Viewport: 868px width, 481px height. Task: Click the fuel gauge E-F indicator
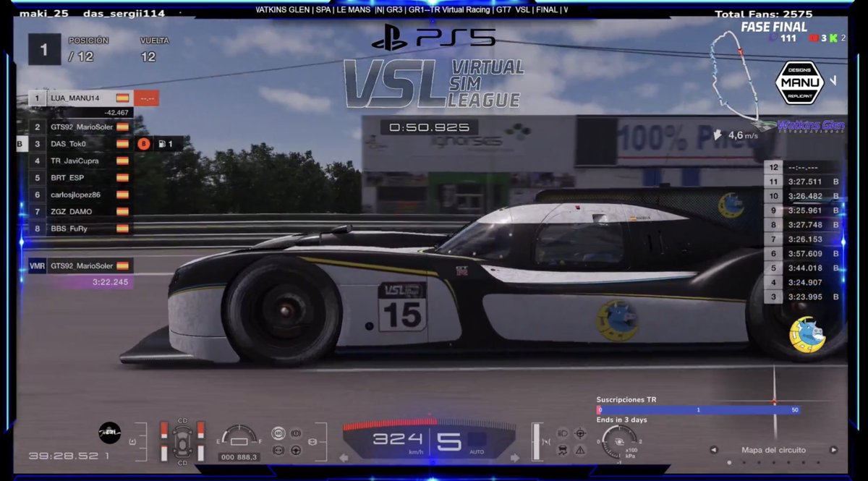[239, 436]
